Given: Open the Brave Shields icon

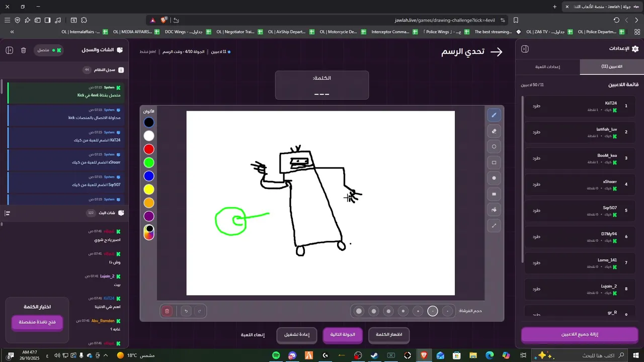Looking at the screenshot, I should (x=164, y=20).
